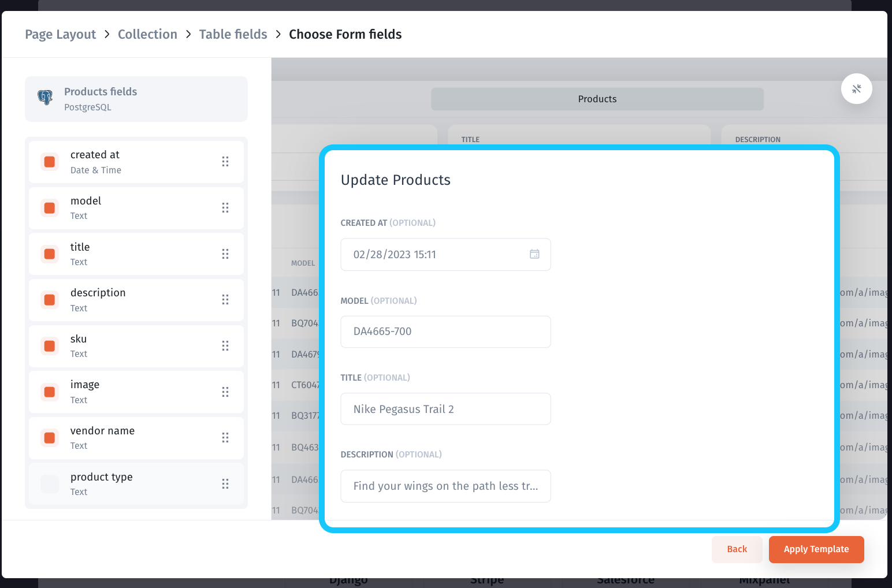Open the Table fields breadcrumb step
The height and width of the screenshot is (588, 892).
[233, 35]
